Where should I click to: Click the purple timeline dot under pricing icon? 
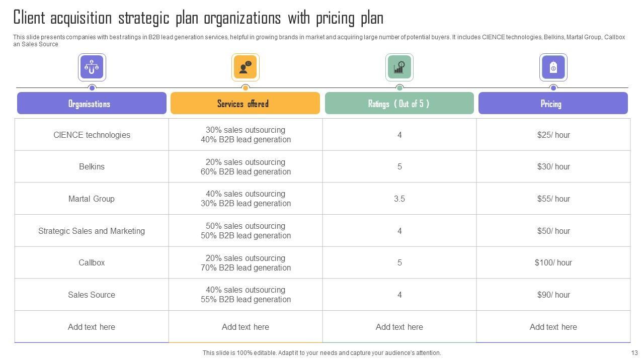coord(553,88)
